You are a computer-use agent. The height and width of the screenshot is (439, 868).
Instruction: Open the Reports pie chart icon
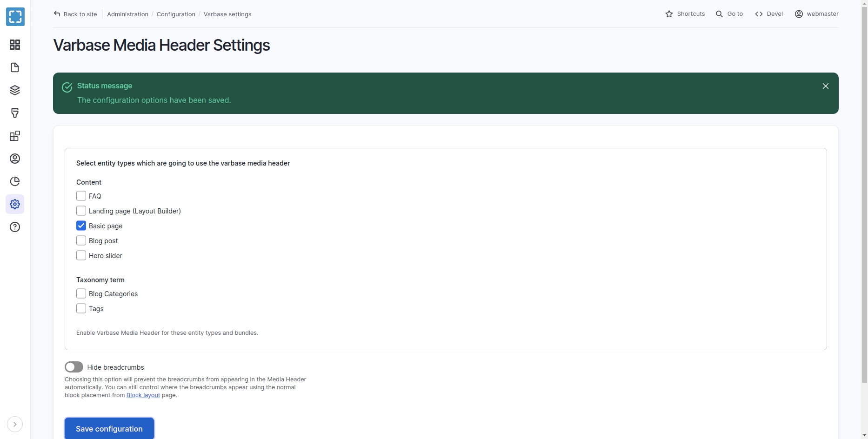[15, 181]
